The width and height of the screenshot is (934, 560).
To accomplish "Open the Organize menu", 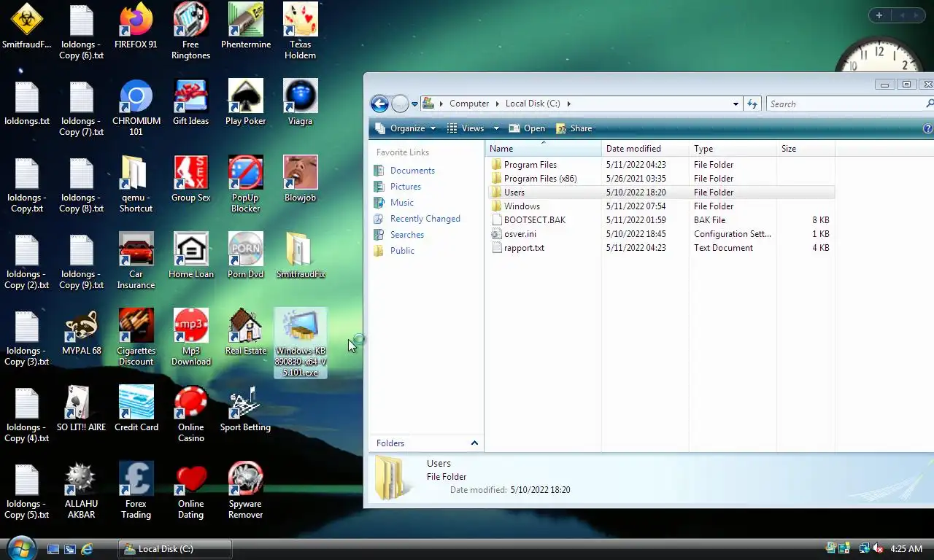I will (406, 128).
